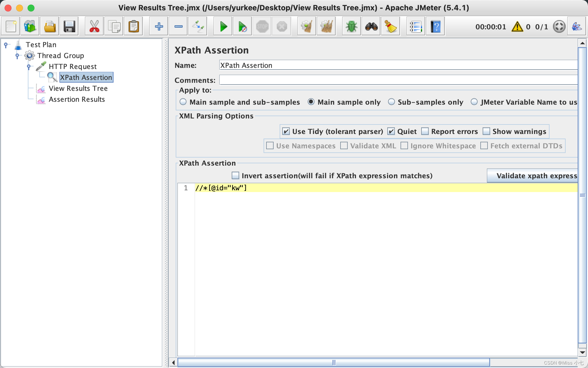Click the green macOS zoom button

pos(31,8)
